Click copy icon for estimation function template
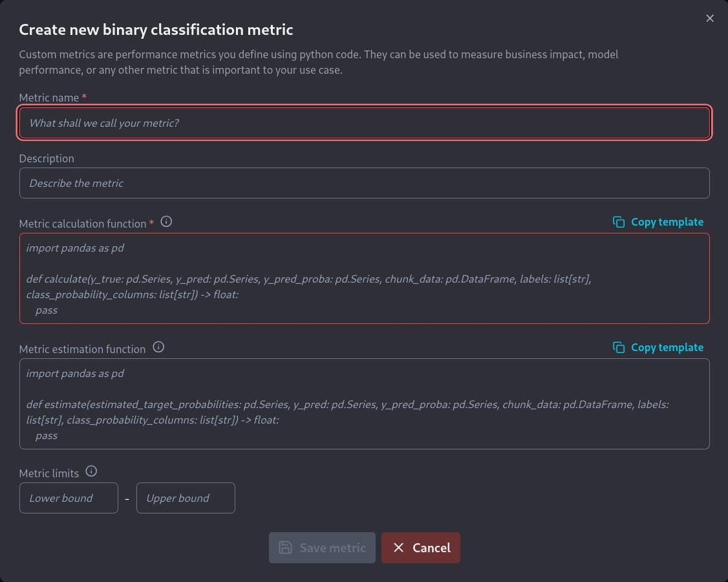This screenshot has width=728, height=582. [619, 347]
